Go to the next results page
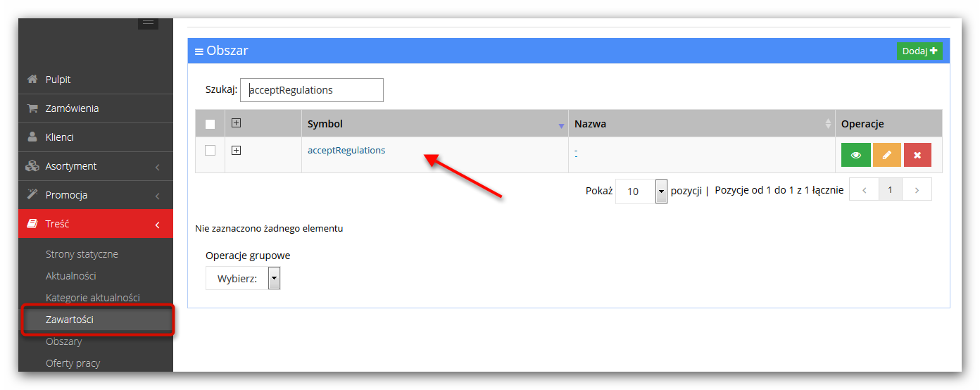The width and height of the screenshot is (980, 390). pos(917,190)
